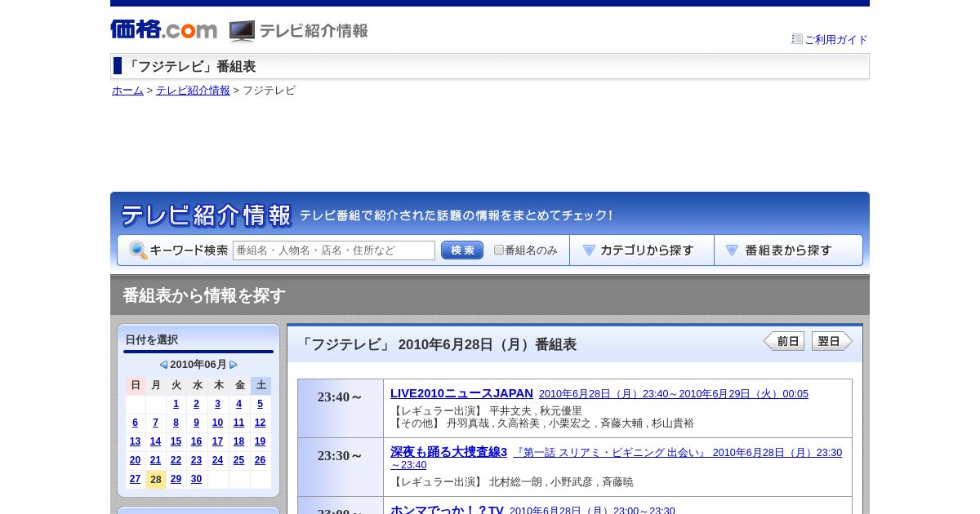Open the ホーム breadcrumb link
The height and width of the screenshot is (514, 980).
pos(127,91)
